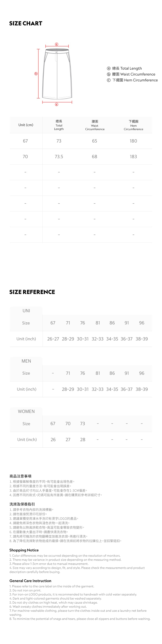Click the 26-27 inch cell in the UNI table
This screenshot has width=162, height=644.
[53, 339]
